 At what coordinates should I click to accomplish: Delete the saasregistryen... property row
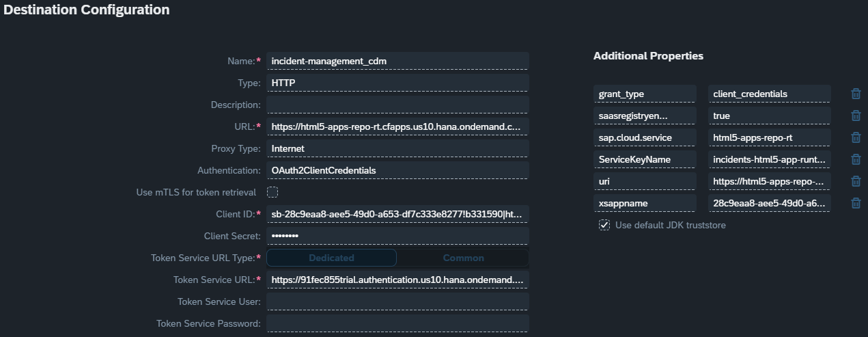[x=856, y=116]
